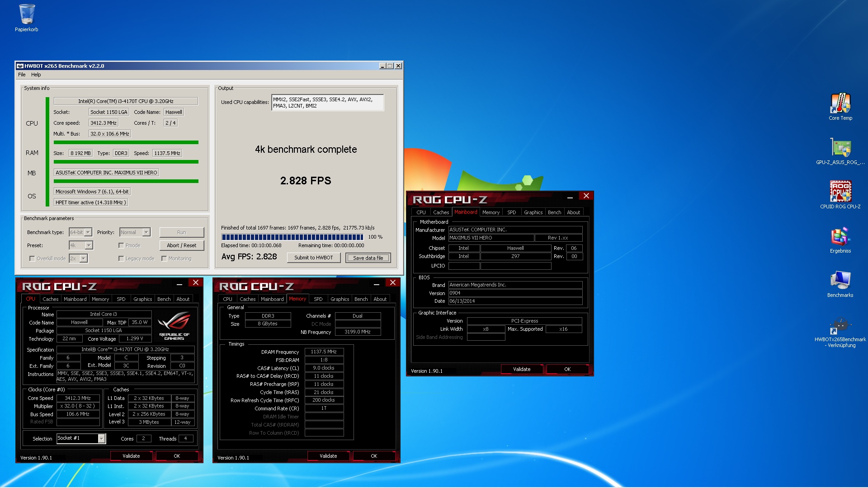The width and height of the screenshot is (868, 488).
Task: Click OK in CPU-Z Mainboard window
Action: tap(567, 369)
